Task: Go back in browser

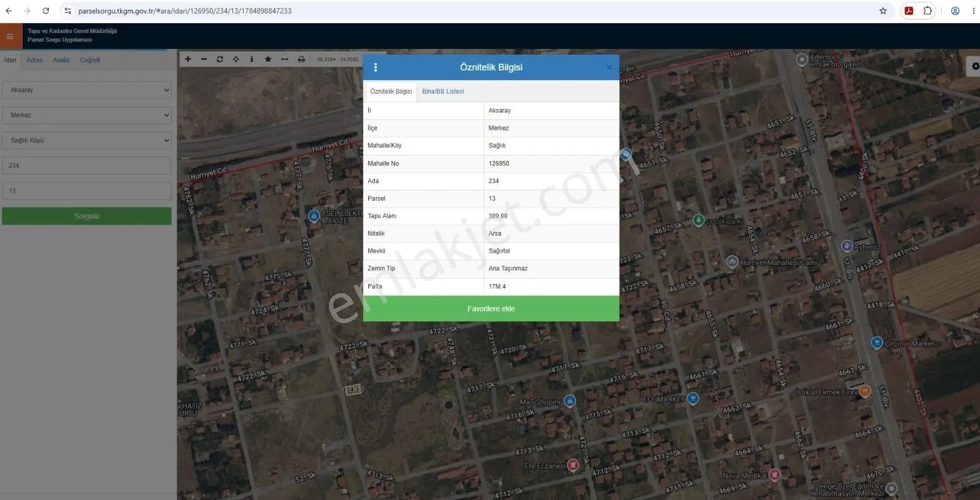Action: coord(9,11)
